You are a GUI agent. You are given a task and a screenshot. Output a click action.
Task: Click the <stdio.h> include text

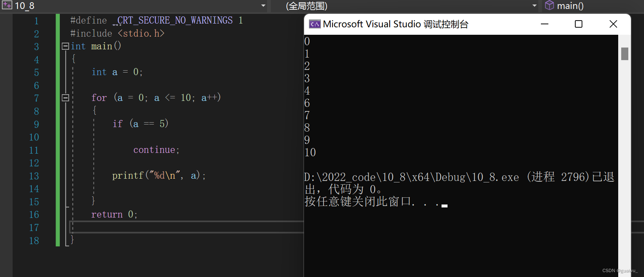141,33
